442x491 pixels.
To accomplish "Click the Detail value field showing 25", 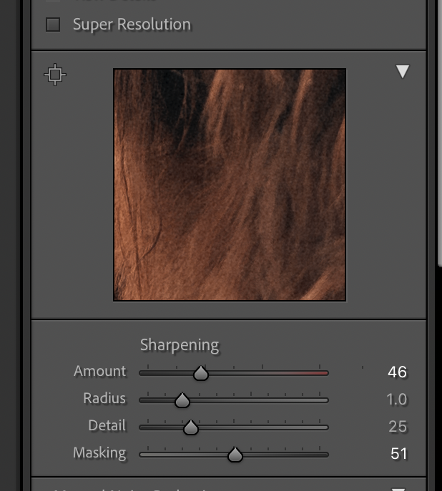I will click(x=398, y=427).
